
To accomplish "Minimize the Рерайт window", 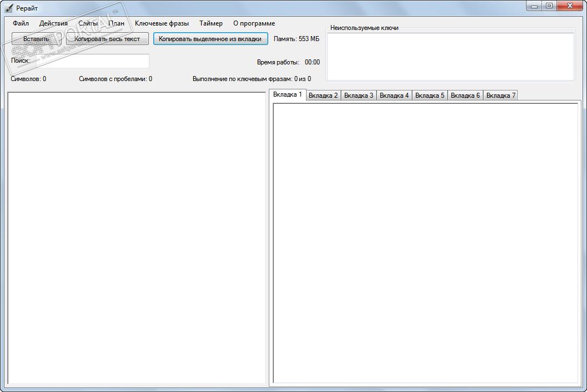I will [534, 6].
